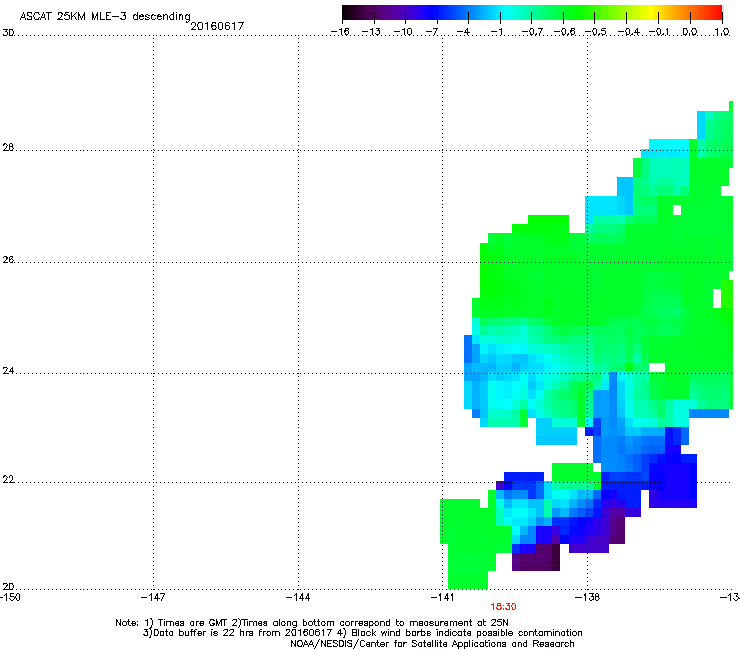This screenshot has width=740, height=650.
Task: Click the color scale label "-0.4"
Action: tap(628, 32)
